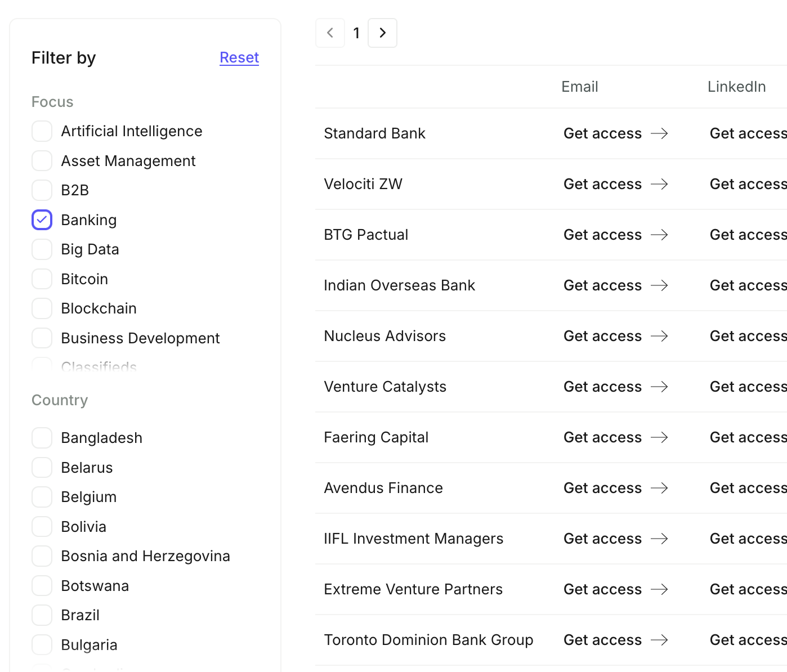Uncheck the Banking focus filter
The image size is (787, 672).
tap(42, 220)
